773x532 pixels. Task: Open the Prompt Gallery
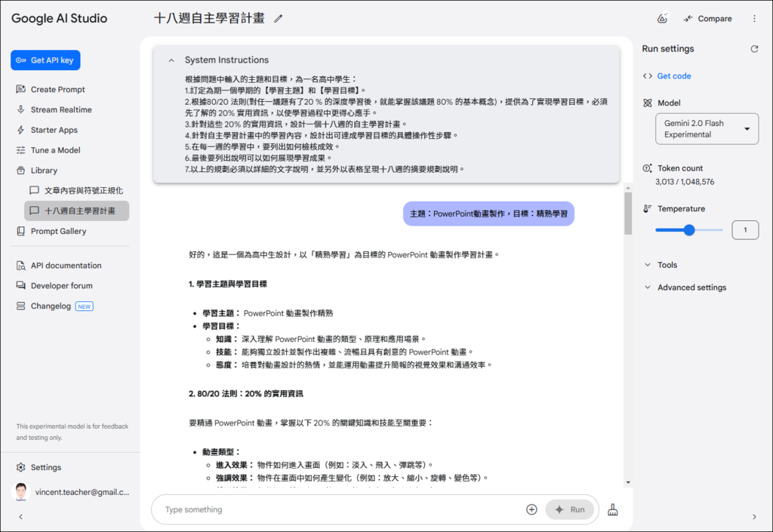(x=58, y=231)
